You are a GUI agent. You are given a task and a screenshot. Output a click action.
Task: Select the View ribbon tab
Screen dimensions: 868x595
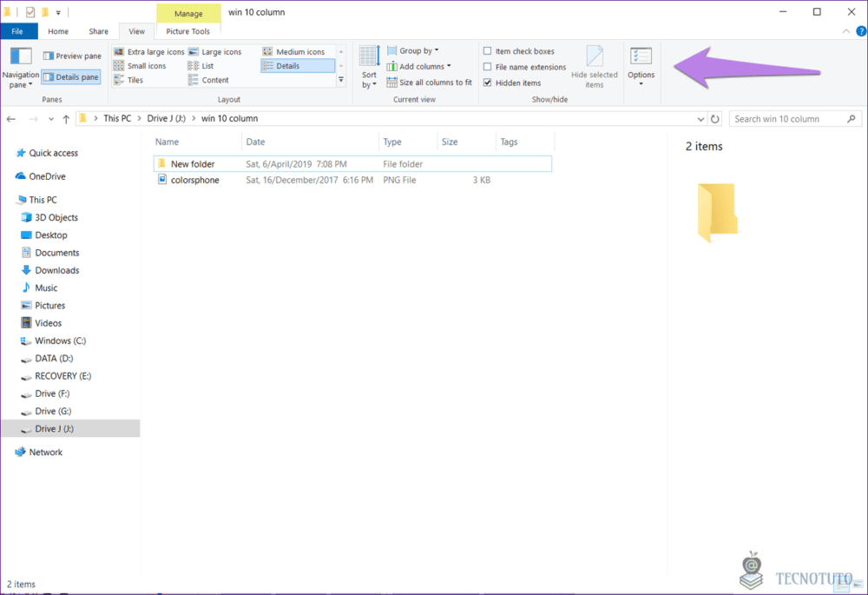(137, 31)
